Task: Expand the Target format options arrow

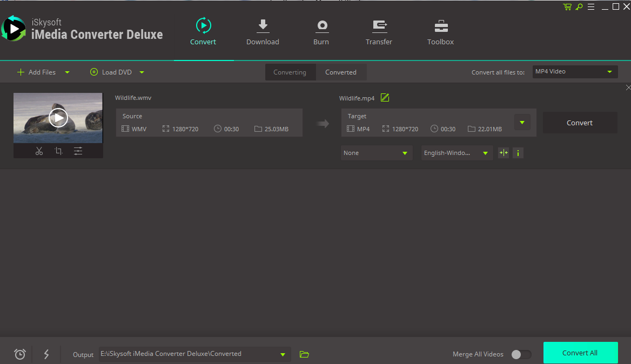Action: click(522, 123)
